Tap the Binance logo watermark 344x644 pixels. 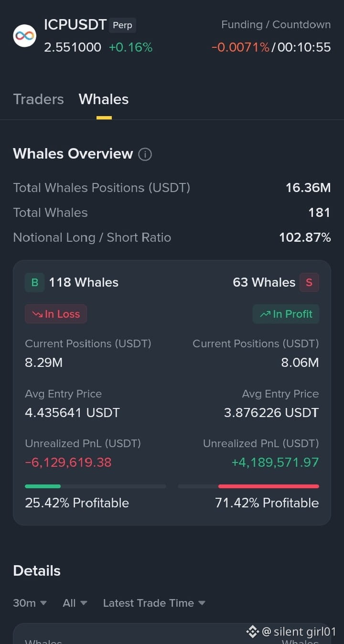coord(252,632)
